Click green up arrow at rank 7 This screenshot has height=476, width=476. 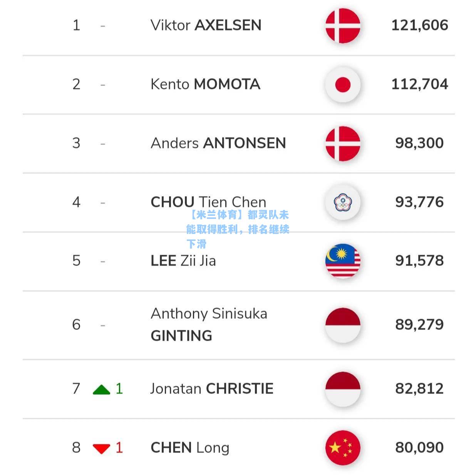pyautogui.click(x=102, y=390)
